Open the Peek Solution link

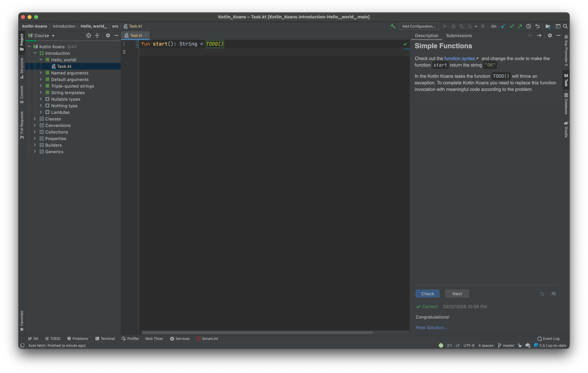point(431,327)
